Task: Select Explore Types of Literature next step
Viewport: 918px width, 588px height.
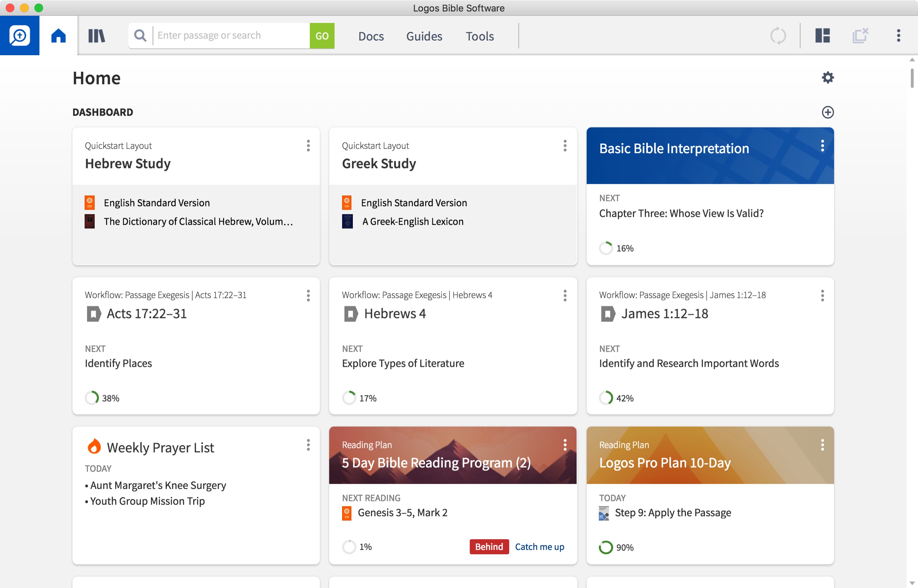Action: 403,363
